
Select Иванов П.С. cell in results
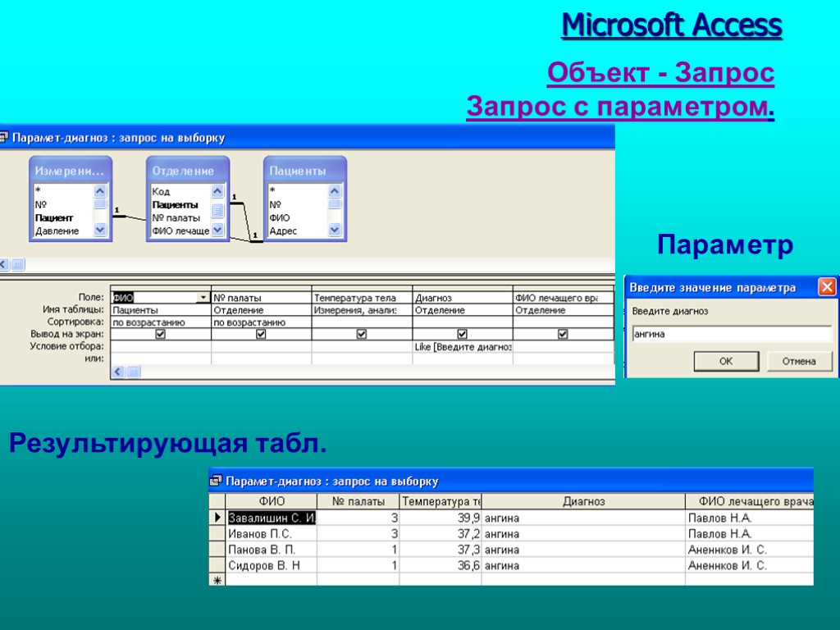(271, 533)
